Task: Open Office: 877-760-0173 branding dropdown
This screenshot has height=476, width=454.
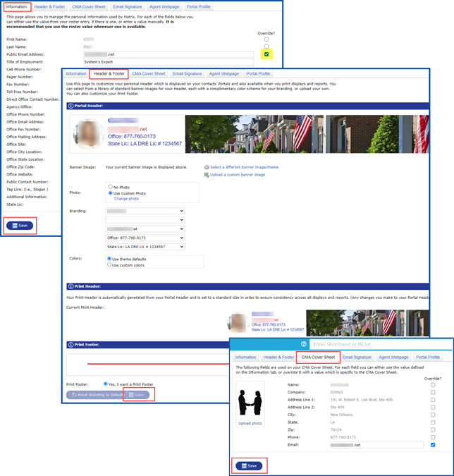Action: [x=145, y=238]
